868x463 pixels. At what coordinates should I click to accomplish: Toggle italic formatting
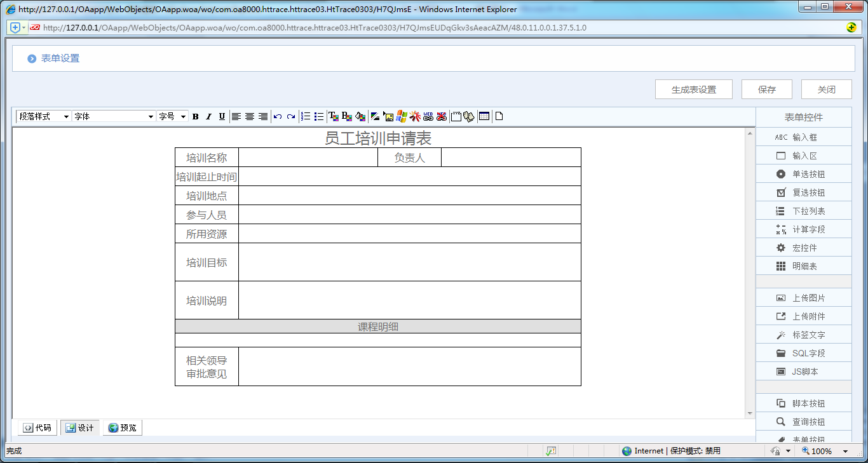tap(208, 116)
